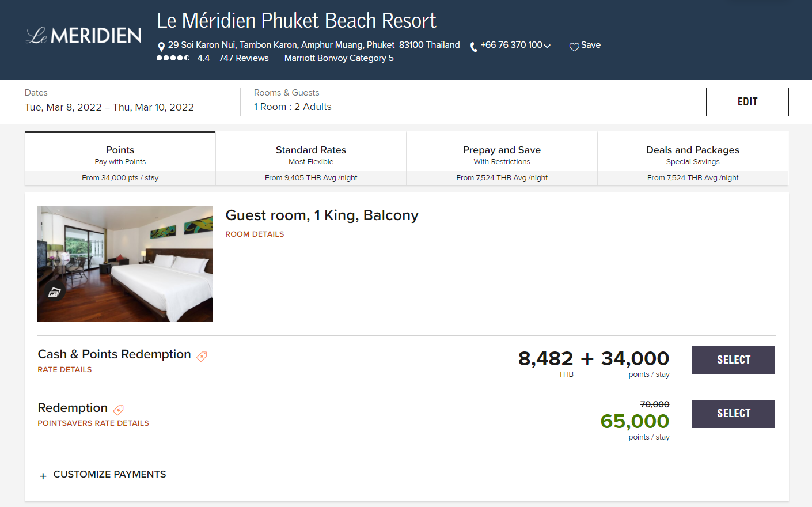Click the guest room photo thumbnail
The height and width of the screenshot is (507, 812).
125,263
